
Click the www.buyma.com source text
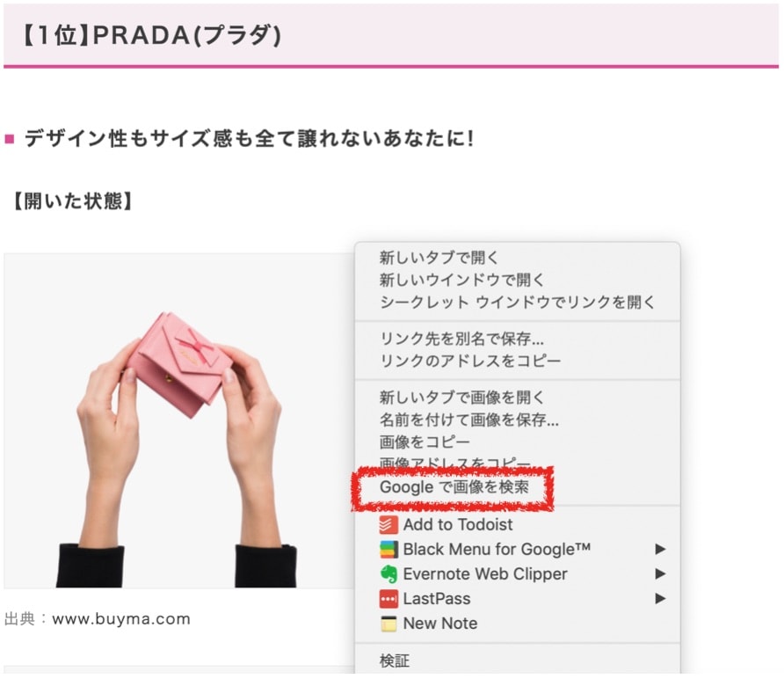[x=121, y=619]
